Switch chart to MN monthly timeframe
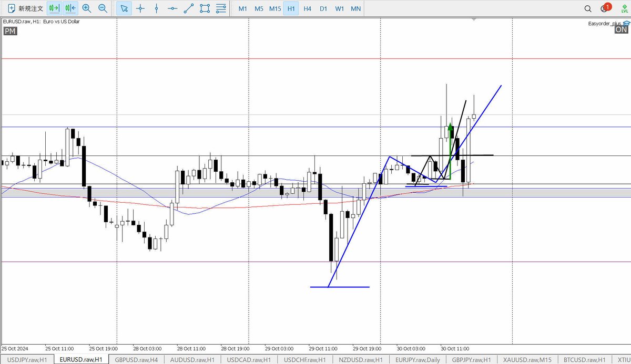Viewport: 631px width, 364px height. (356, 9)
